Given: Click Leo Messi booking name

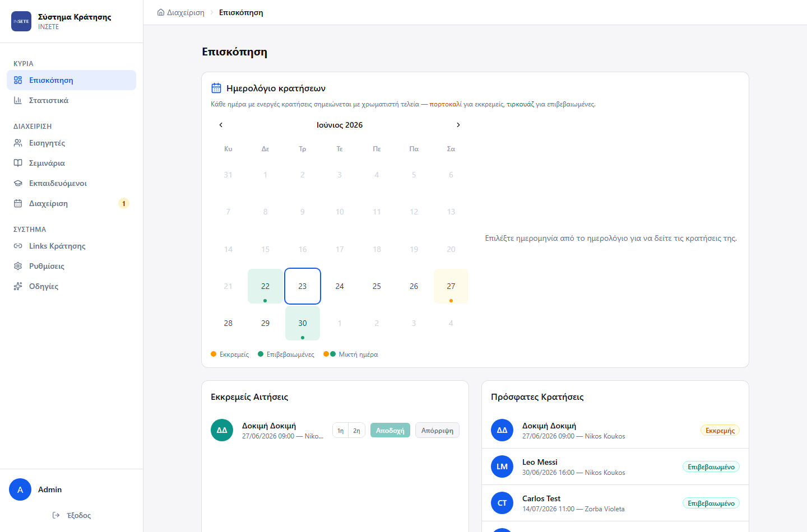Looking at the screenshot, I should pos(540,462).
